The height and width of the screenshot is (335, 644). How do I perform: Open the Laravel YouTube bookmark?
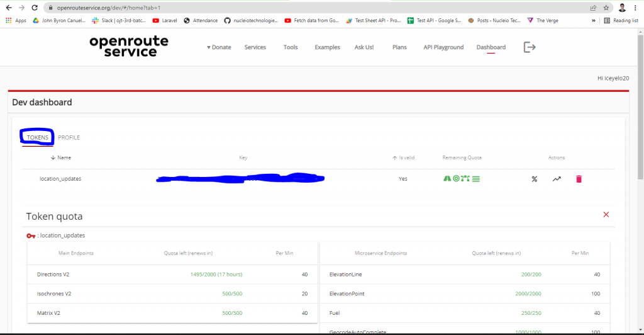(x=165, y=21)
